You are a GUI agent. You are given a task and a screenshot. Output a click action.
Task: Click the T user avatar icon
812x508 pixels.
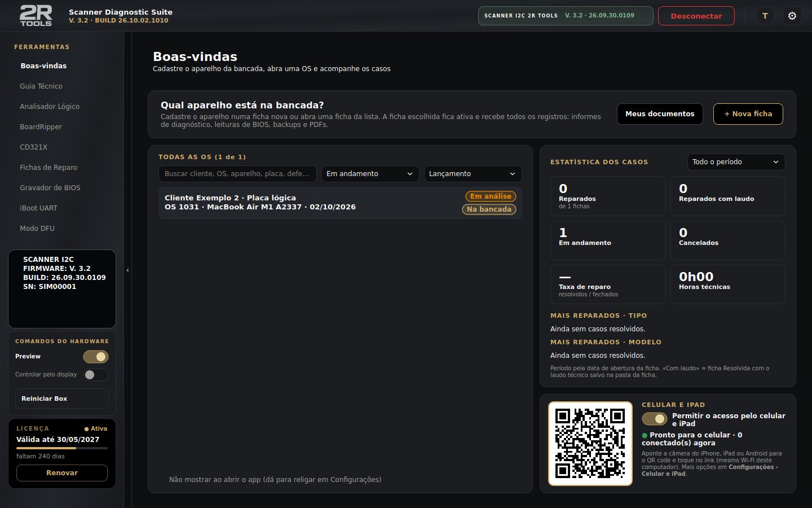765,16
